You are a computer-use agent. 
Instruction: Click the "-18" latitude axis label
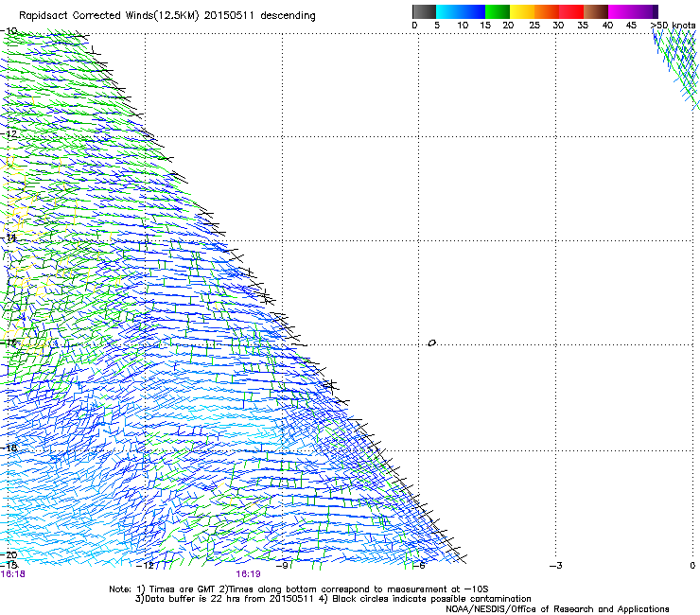[x=9, y=448]
